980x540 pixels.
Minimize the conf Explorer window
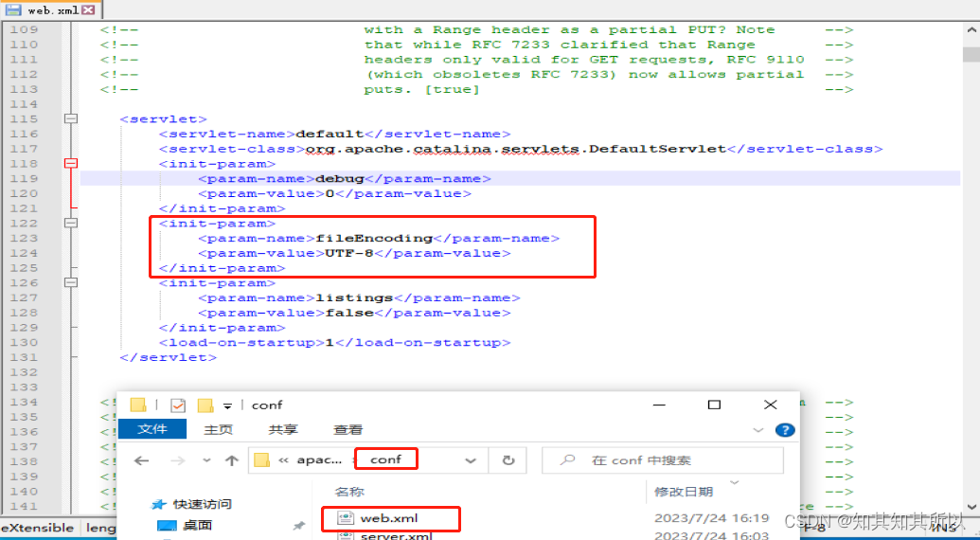[x=658, y=405]
